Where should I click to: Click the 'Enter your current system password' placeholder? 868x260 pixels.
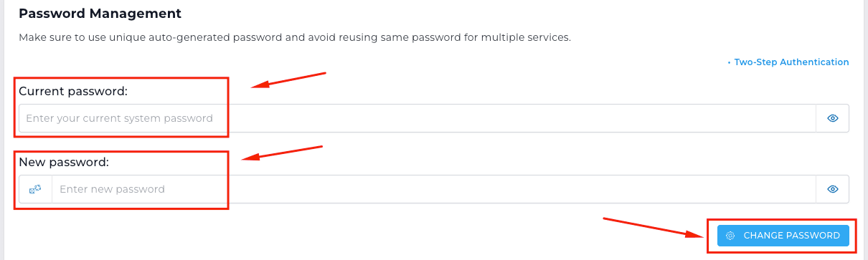click(x=119, y=118)
